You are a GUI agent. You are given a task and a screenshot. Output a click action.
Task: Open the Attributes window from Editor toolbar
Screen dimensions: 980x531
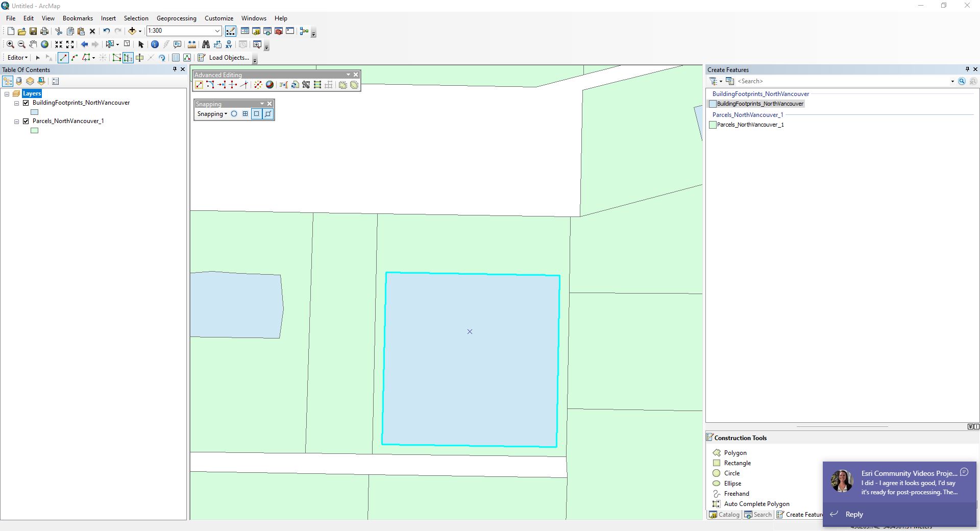(x=175, y=58)
